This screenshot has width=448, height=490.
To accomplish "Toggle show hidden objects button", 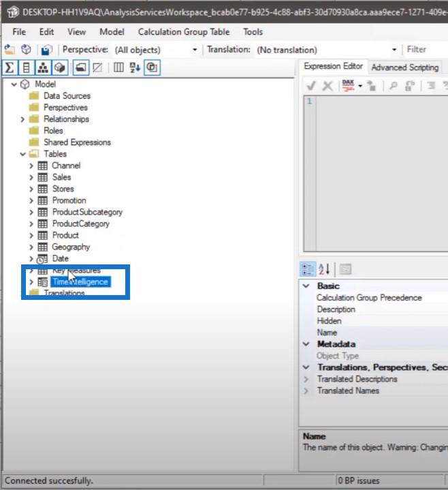I will [x=98, y=67].
